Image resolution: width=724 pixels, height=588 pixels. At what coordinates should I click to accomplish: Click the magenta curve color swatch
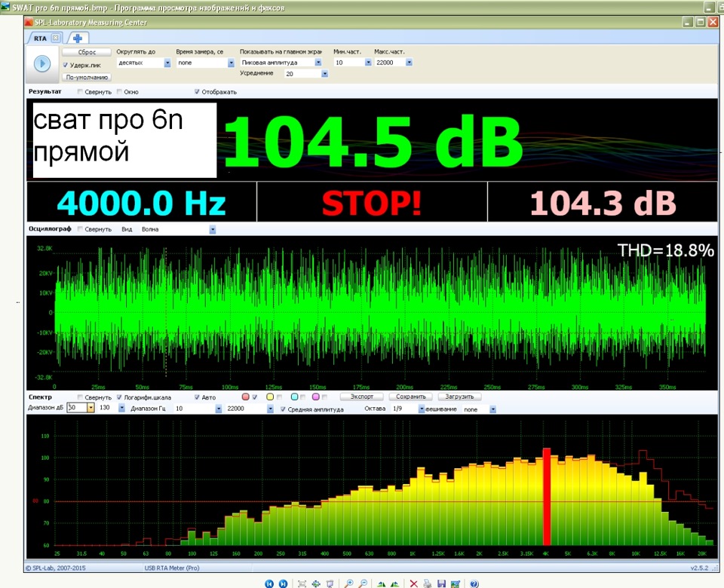tap(316, 397)
